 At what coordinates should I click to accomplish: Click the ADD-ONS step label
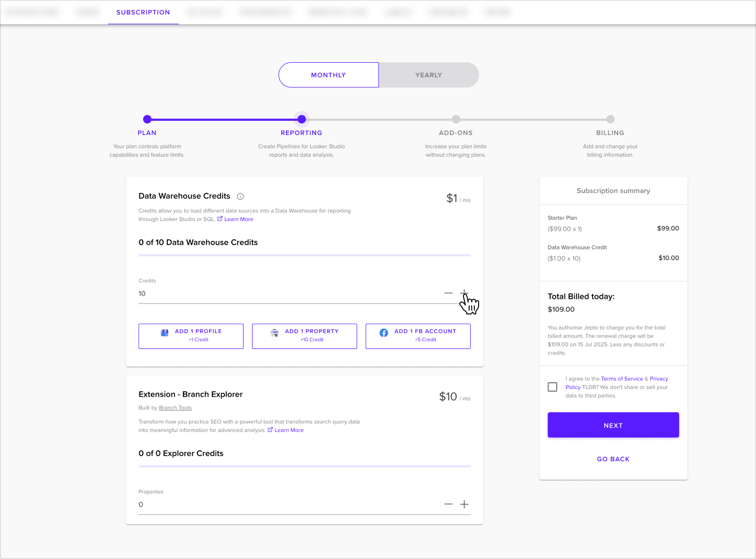coord(456,133)
